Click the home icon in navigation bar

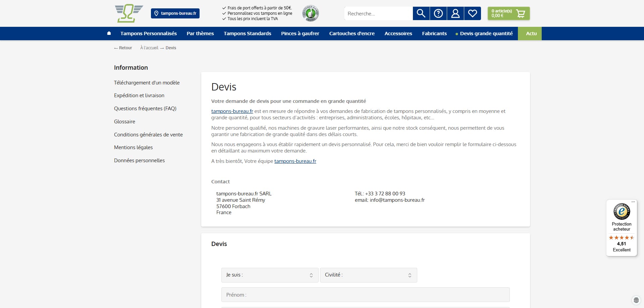coord(109,33)
